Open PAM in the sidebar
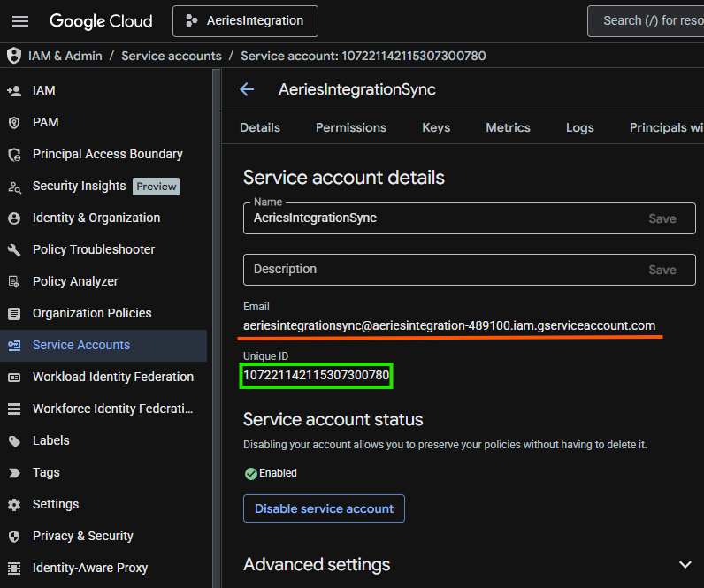 click(x=46, y=123)
